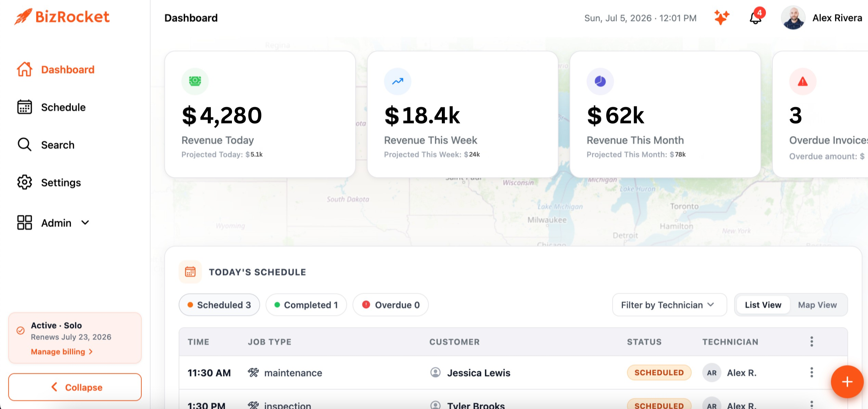The width and height of the screenshot is (868, 409).
Task: Open the Schedule calendar icon in sidebar
Action: pyautogui.click(x=24, y=107)
